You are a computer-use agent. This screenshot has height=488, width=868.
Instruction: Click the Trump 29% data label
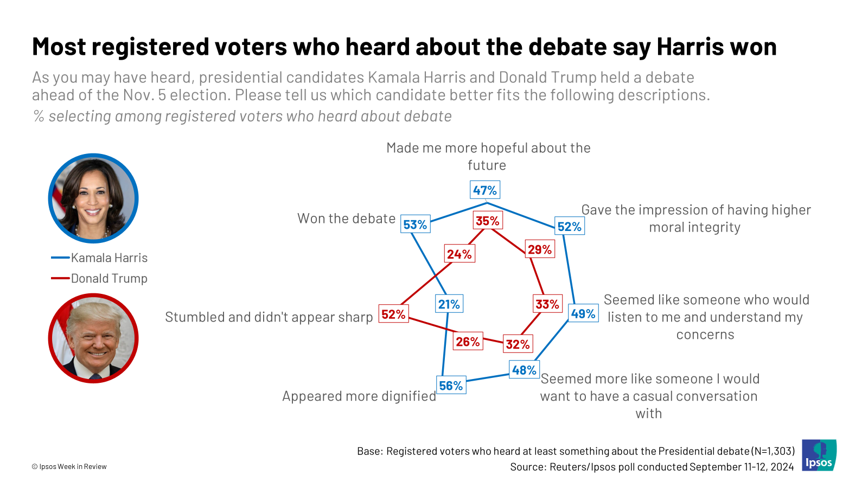pyautogui.click(x=540, y=249)
